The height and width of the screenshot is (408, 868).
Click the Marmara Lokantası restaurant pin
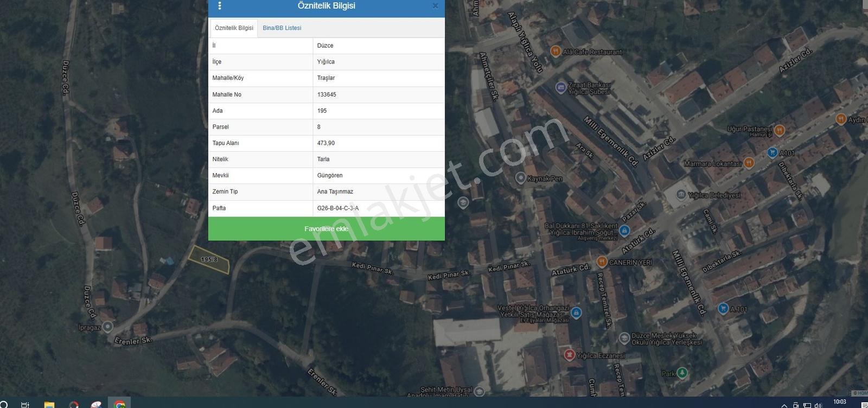tap(749, 163)
